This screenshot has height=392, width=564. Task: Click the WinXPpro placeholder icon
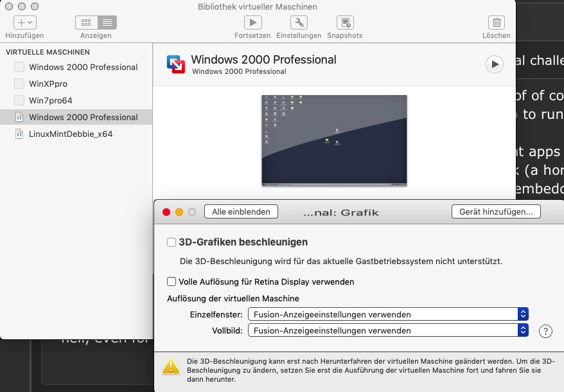[x=19, y=84]
